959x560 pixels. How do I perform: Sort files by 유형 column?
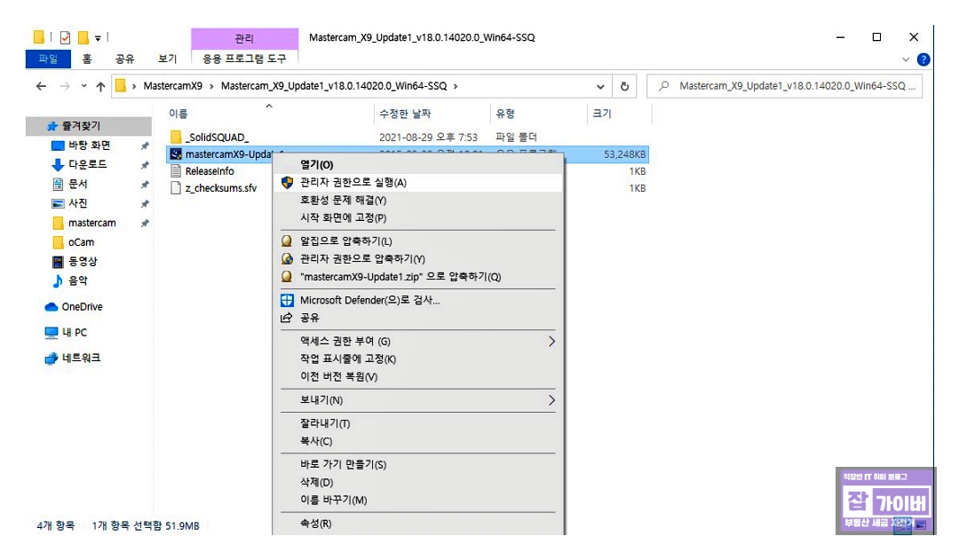pyautogui.click(x=505, y=114)
